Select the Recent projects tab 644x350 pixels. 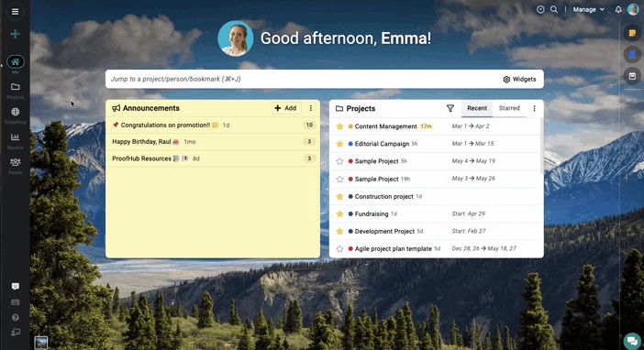477,108
